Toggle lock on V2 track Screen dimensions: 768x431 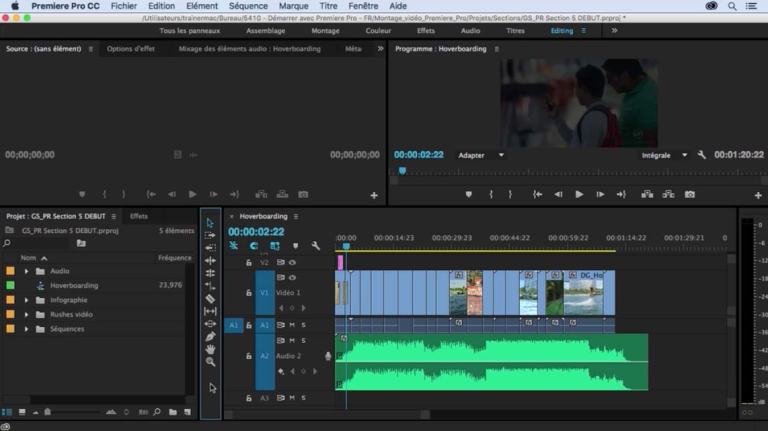249,263
